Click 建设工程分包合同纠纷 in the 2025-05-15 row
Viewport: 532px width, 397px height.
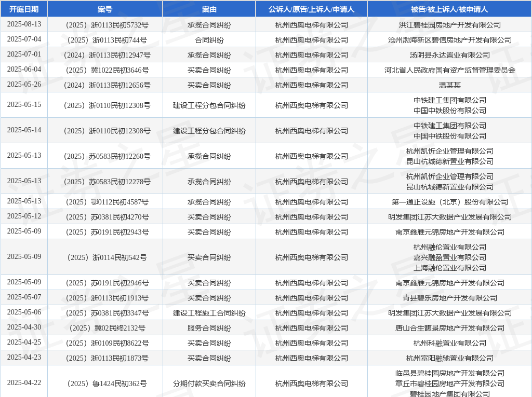209,105
